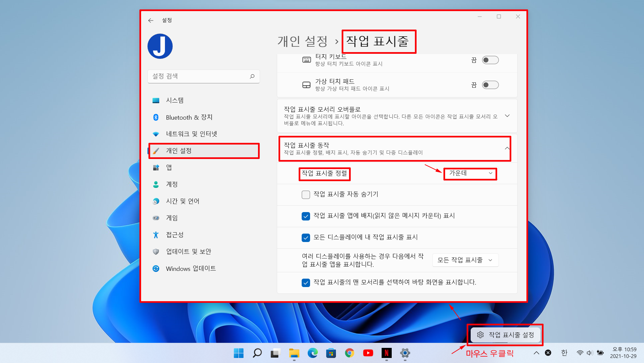Click the 설정 검색 input field

(204, 76)
